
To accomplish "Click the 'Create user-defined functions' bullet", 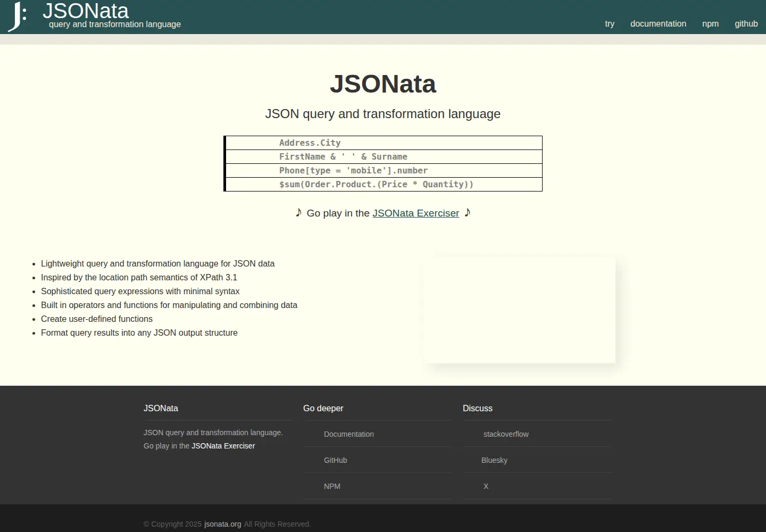I will (97, 319).
